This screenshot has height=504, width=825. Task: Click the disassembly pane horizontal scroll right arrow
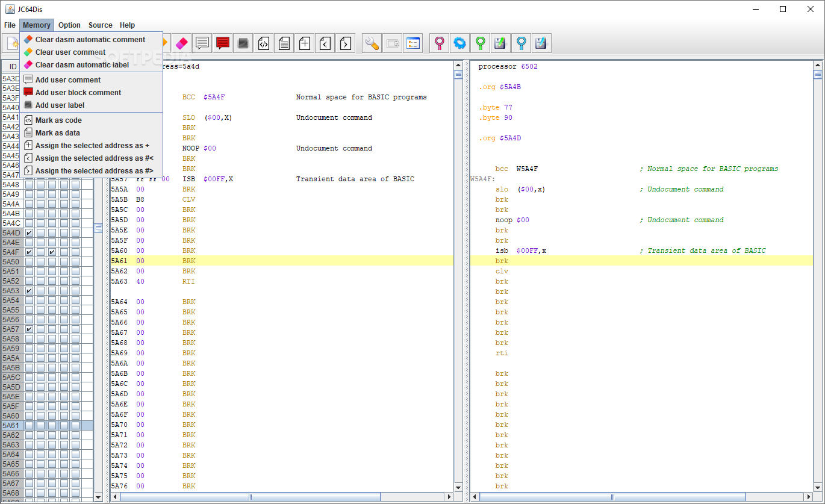click(449, 497)
